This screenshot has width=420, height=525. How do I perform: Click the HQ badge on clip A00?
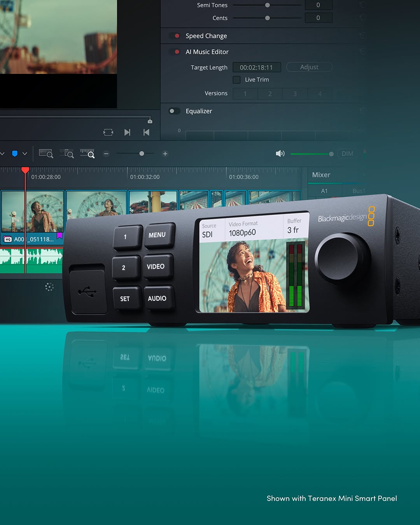coord(8,240)
